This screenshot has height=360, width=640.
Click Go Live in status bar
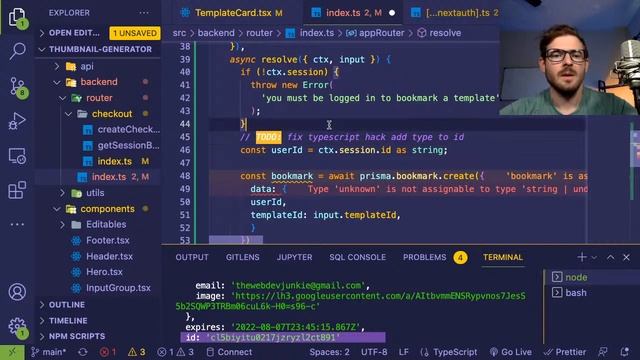tap(511, 352)
